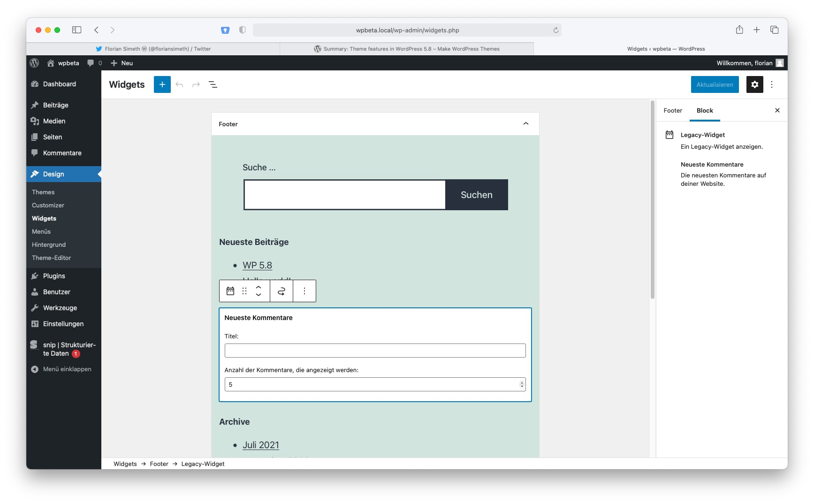Open the WP 5.8 post link
The height and width of the screenshot is (504, 814).
pyautogui.click(x=257, y=265)
